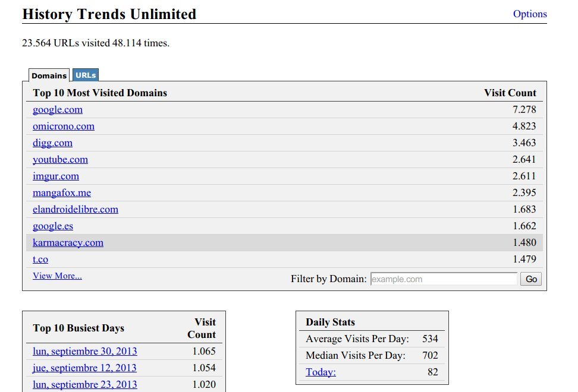Open the omicrono.com domain details
The height and width of the screenshot is (392, 578).
coord(63,126)
